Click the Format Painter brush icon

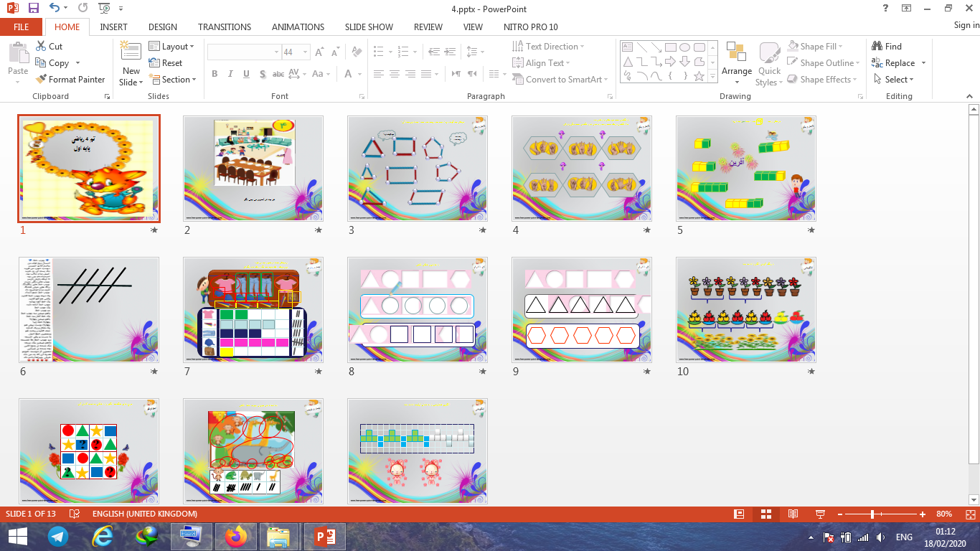[40, 80]
